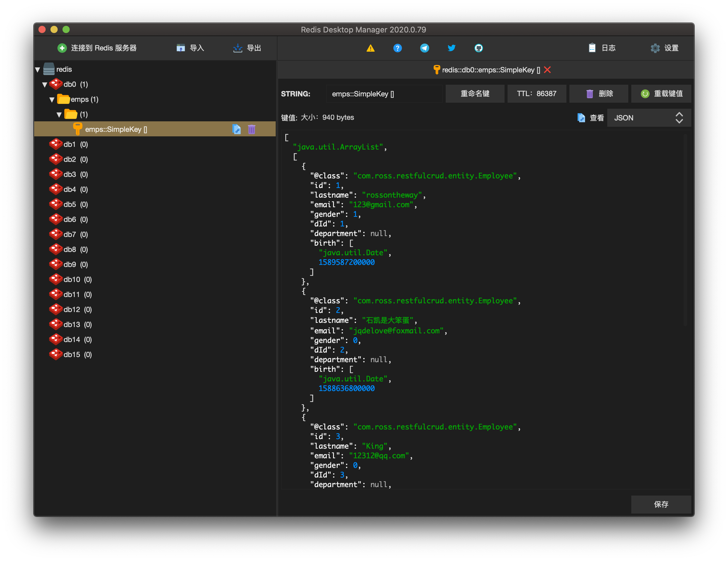
Task: Click the STRING: type label
Action: click(295, 94)
